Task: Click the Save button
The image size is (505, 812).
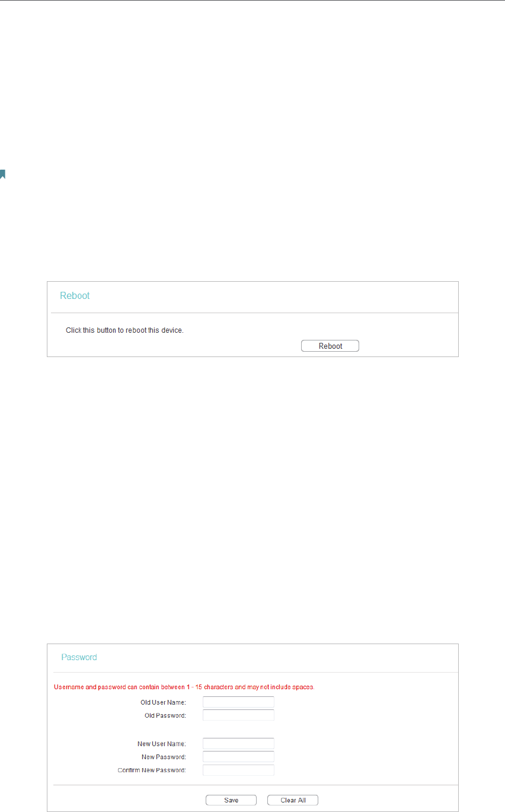Action: (x=231, y=800)
